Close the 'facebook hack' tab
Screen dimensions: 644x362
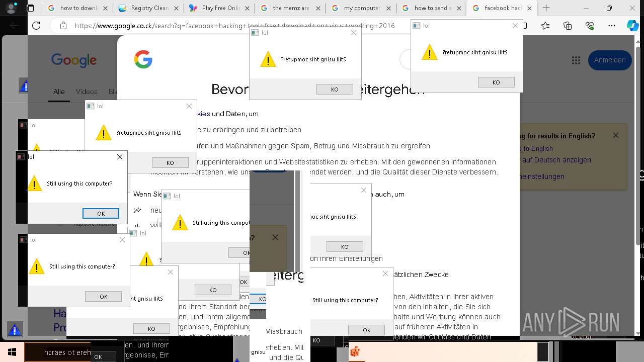pyautogui.click(x=529, y=8)
